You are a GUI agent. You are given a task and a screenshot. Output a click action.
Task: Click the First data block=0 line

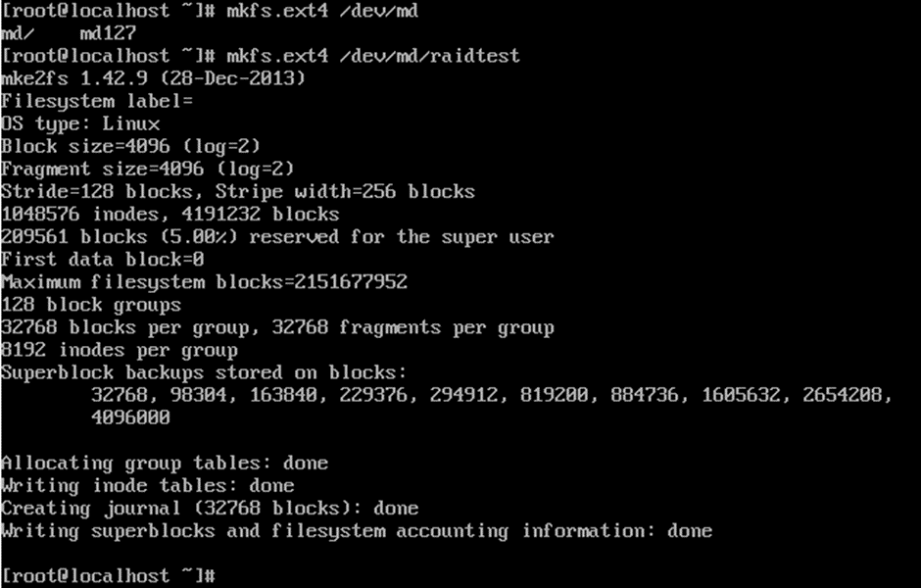[x=103, y=259]
